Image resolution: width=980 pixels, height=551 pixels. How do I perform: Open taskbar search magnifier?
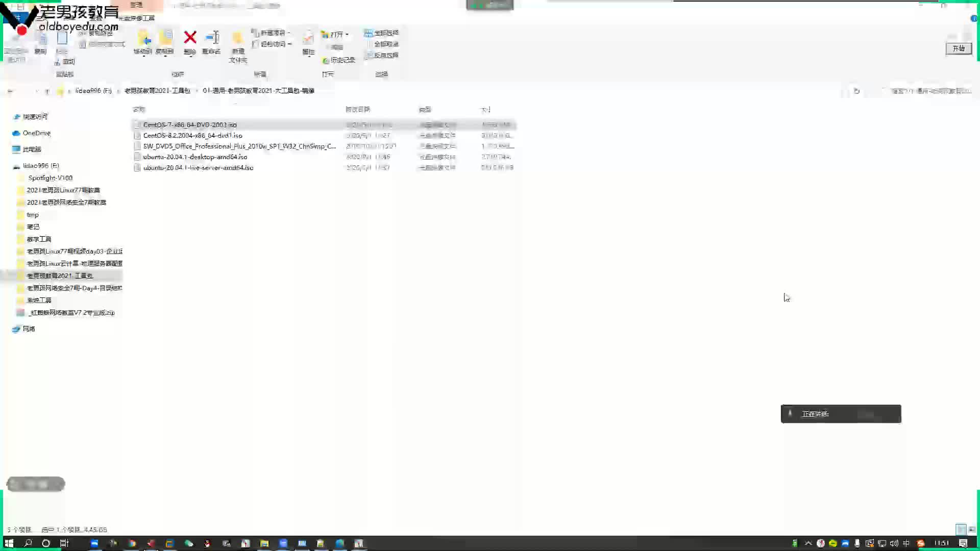point(28,543)
